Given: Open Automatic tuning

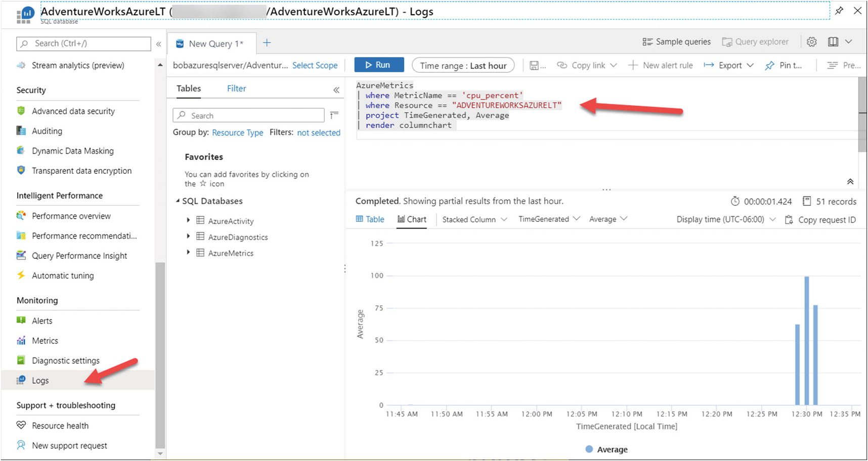Looking at the screenshot, I should 63,275.
